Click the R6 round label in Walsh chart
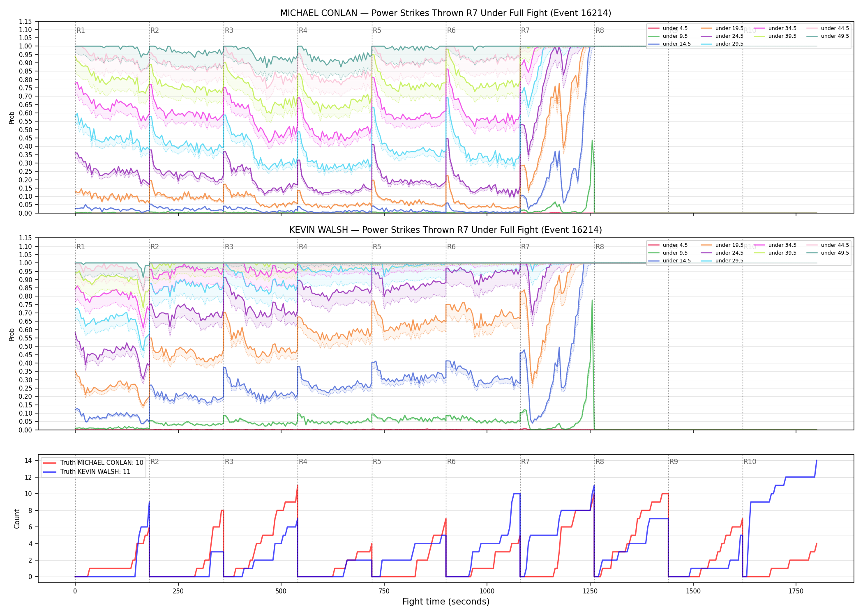The image size is (863, 616). click(451, 247)
